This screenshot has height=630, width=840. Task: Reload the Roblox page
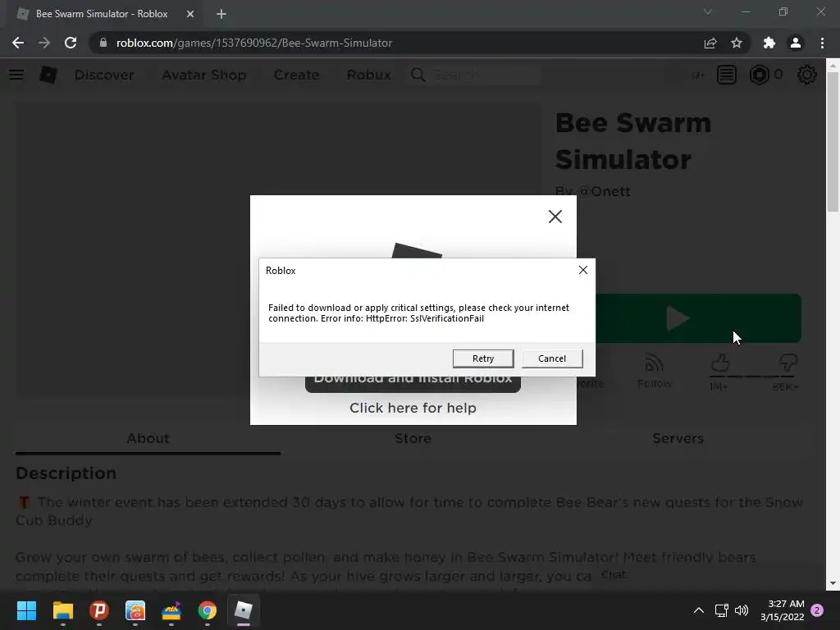click(x=71, y=43)
